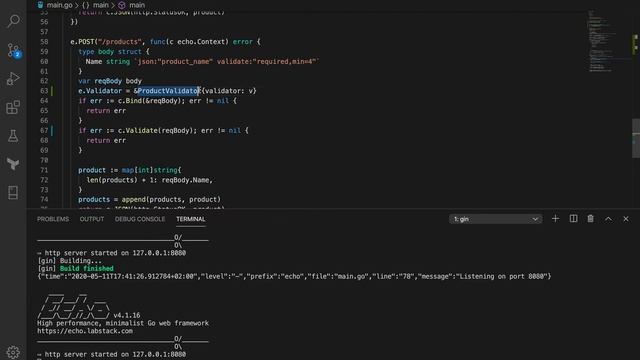Maximize the panel with the up chevron
Screen dimensions: 640x360
point(608,219)
